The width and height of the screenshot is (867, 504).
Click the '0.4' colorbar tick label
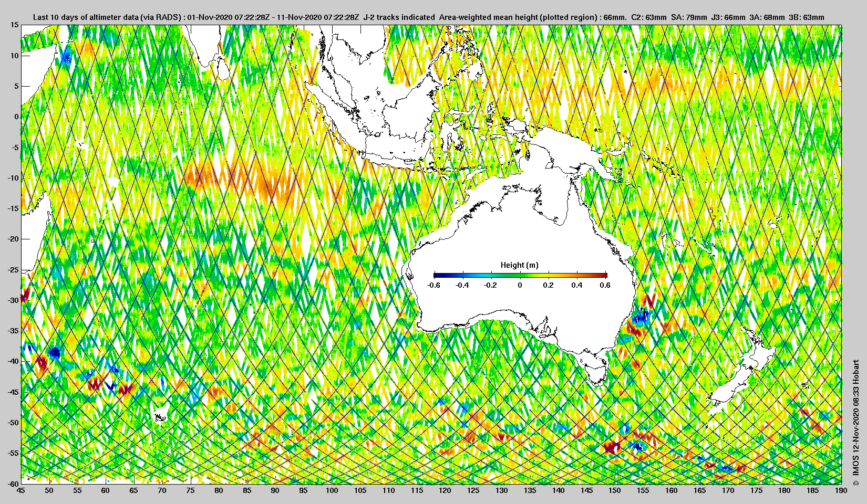(x=576, y=285)
